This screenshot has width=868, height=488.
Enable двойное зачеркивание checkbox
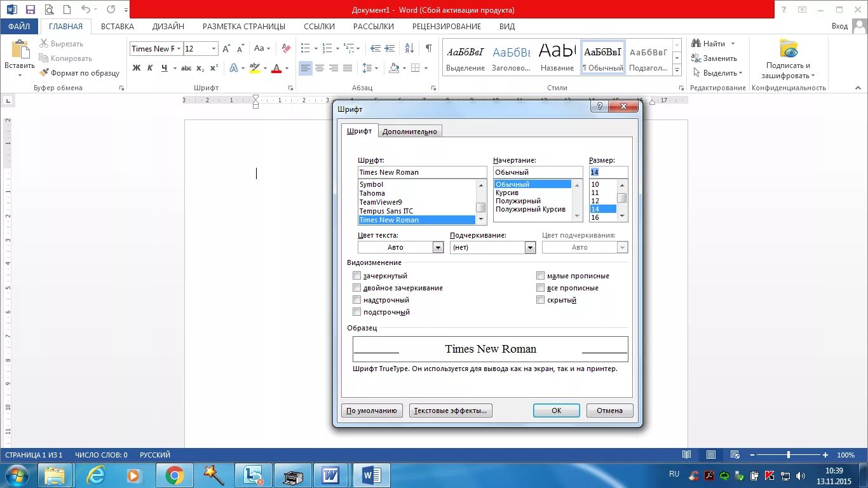point(357,288)
